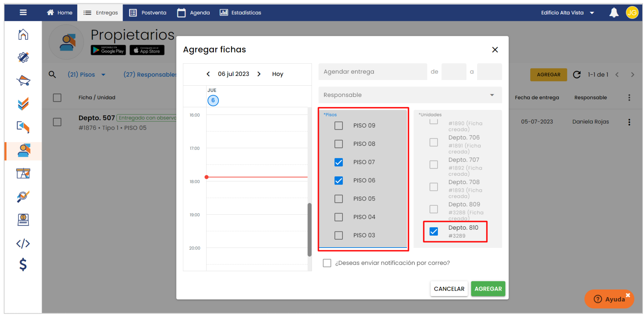Viewport: 644px width, 315px height.
Task: Check the PISO 05 checkbox
Action: tap(339, 199)
